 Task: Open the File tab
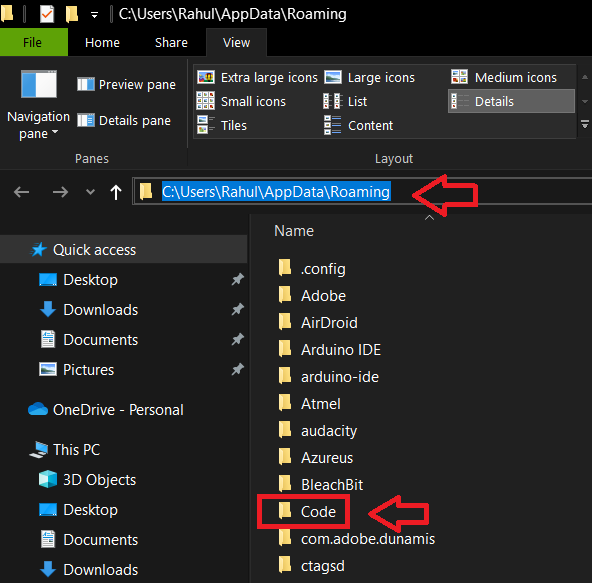[x=33, y=43]
